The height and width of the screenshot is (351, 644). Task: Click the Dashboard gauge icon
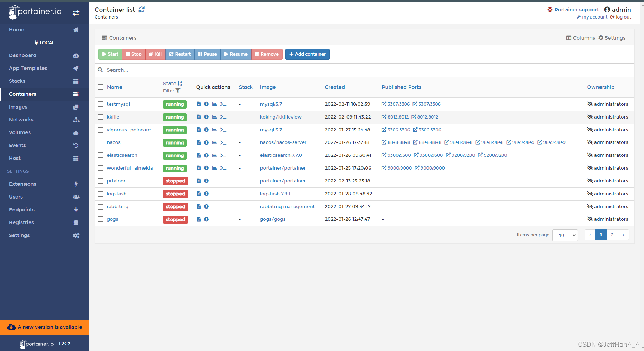[76, 56]
